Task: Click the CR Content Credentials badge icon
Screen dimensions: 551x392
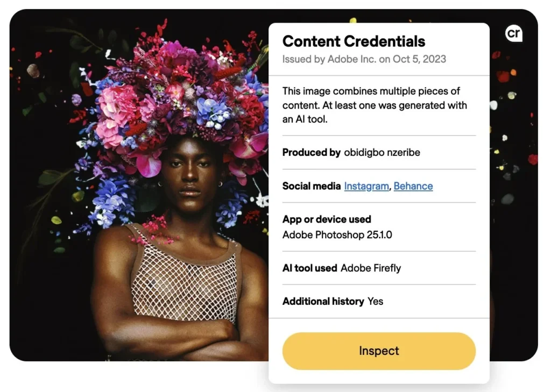Action: point(514,34)
